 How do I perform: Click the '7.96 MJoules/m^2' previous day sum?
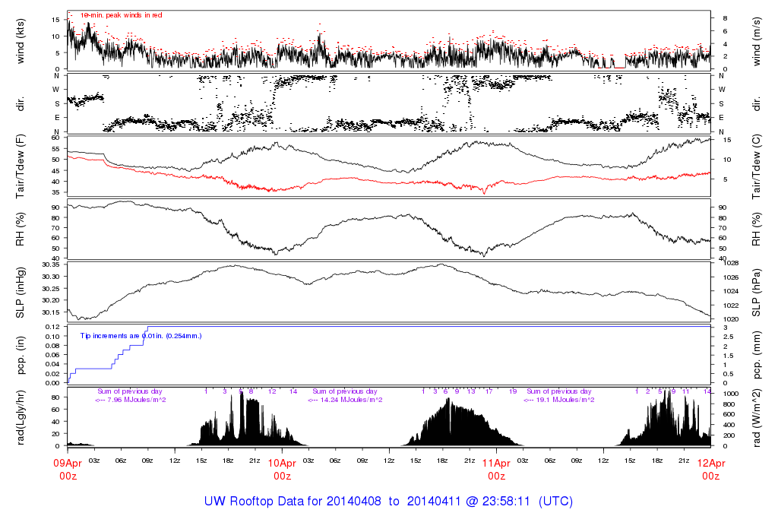click(x=130, y=400)
